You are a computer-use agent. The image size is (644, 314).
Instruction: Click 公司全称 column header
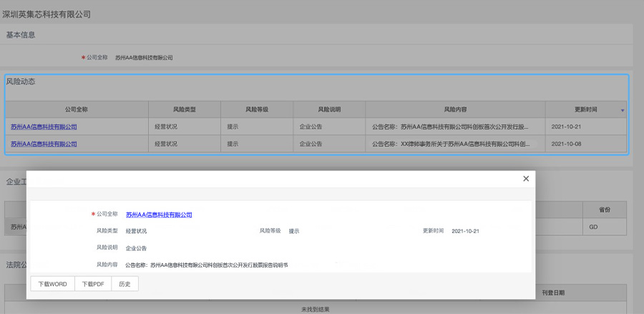[x=77, y=109]
